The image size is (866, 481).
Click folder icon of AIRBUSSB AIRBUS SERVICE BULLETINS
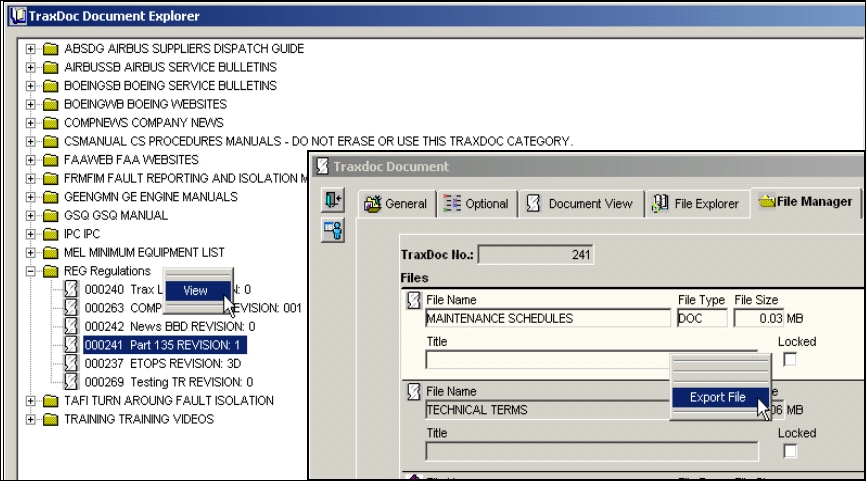tap(50, 67)
